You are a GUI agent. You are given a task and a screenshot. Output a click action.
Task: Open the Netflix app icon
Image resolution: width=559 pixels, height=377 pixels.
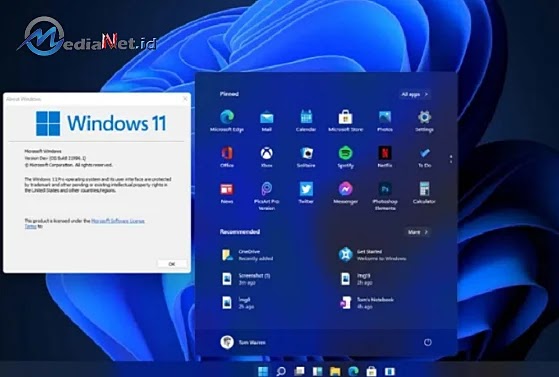pyautogui.click(x=385, y=157)
